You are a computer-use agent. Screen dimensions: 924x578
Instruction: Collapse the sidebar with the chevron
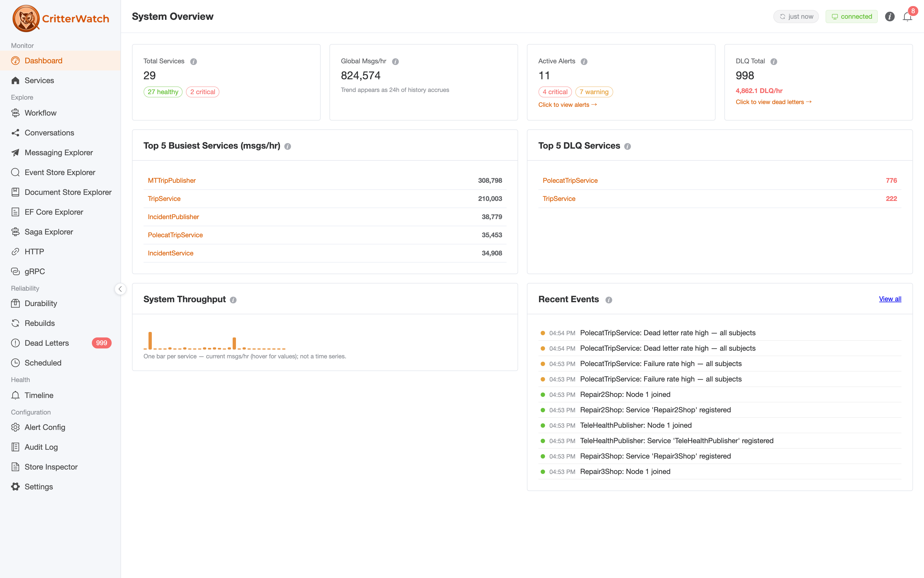[120, 289]
